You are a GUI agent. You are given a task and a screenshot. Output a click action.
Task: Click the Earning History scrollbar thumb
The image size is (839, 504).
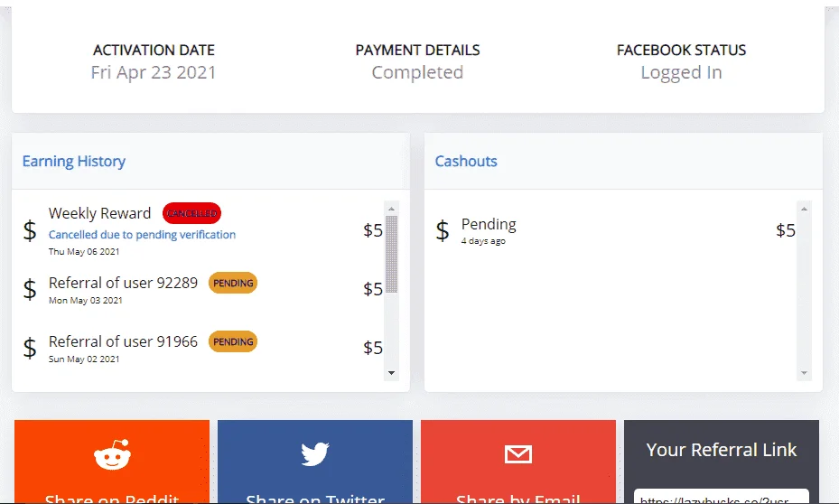pyautogui.click(x=391, y=254)
